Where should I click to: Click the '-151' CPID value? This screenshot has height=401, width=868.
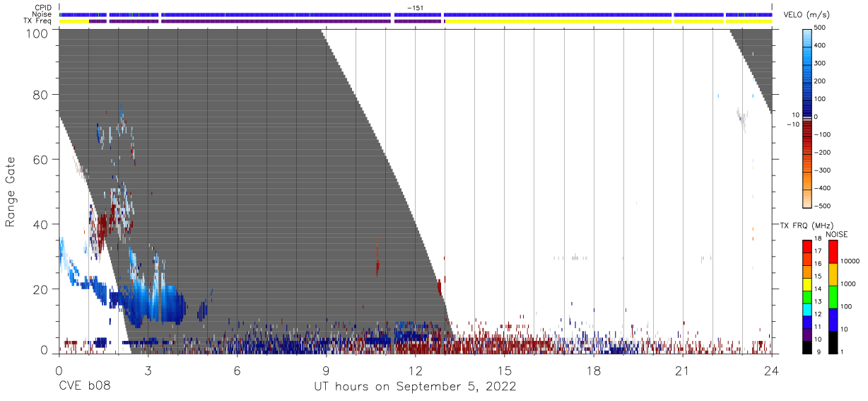pyautogui.click(x=416, y=8)
